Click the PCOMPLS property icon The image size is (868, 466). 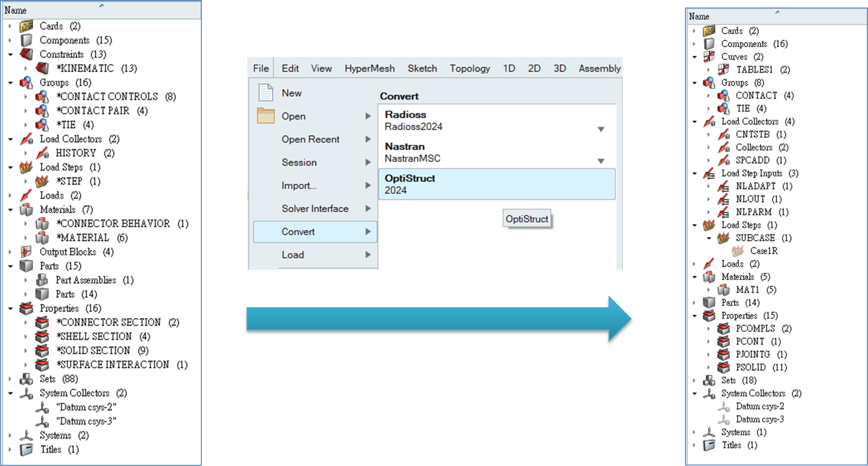click(x=723, y=328)
